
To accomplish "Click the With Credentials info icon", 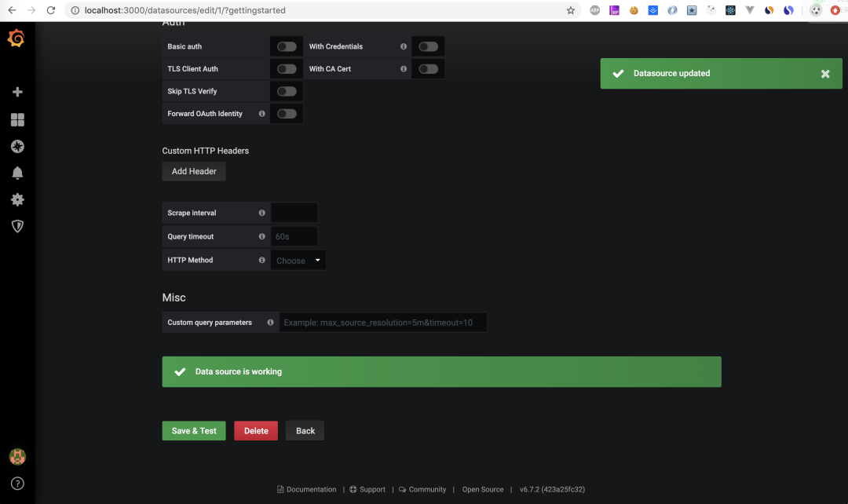I will point(404,46).
